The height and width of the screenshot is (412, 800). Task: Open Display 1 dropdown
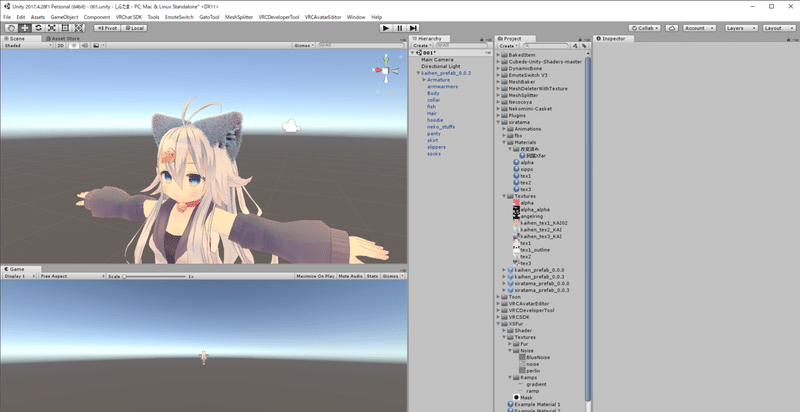(x=19, y=276)
